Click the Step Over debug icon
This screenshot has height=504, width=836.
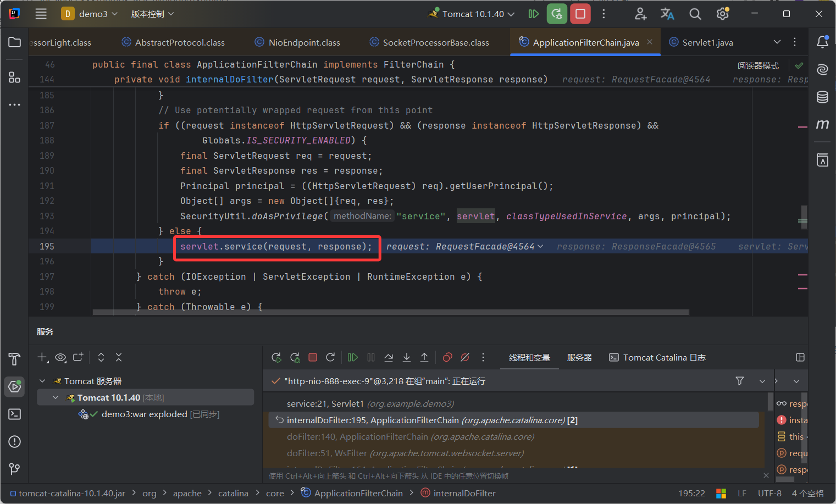(x=389, y=358)
